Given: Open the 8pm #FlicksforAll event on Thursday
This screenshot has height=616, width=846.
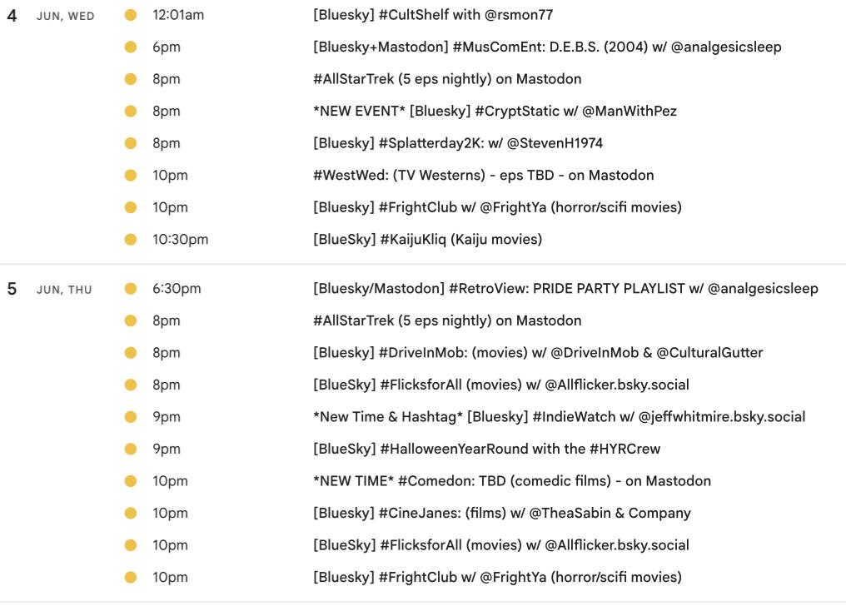Looking at the screenshot, I should coord(501,385).
